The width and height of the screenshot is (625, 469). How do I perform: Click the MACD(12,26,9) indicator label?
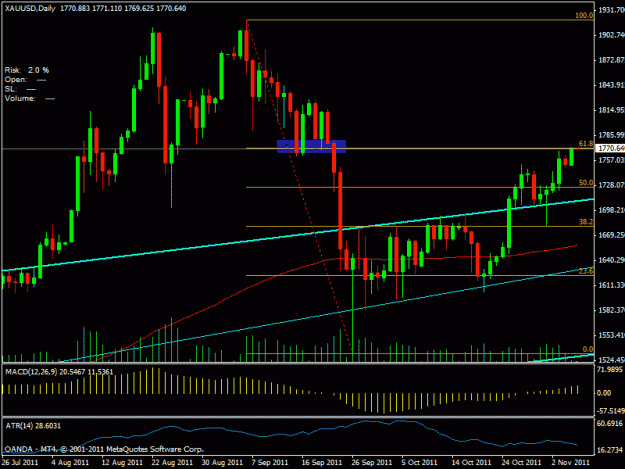59,372
